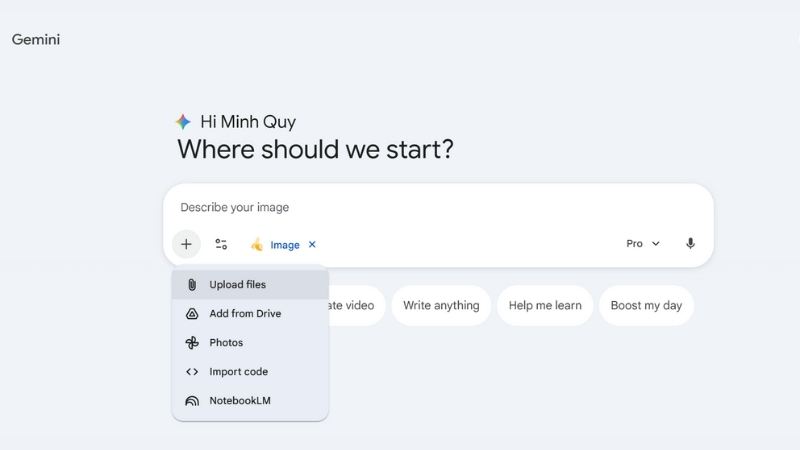The width and height of the screenshot is (800, 450).
Task: Click the chevron arrow next to Pro
Action: click(656, 243)
